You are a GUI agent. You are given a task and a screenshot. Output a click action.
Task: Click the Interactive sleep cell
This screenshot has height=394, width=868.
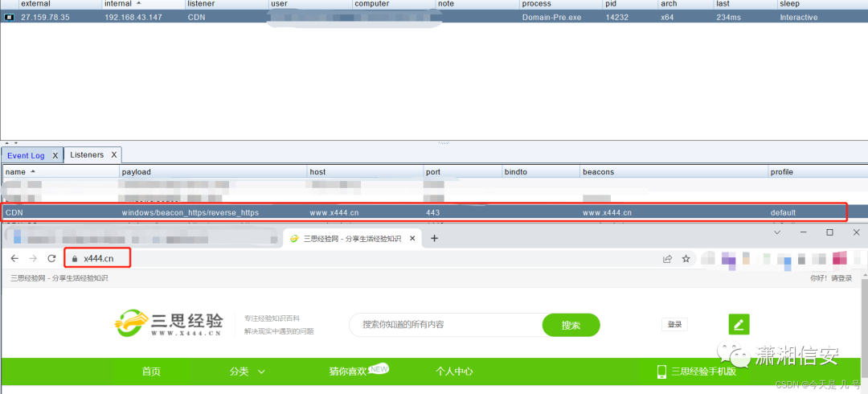coord(799,17)
